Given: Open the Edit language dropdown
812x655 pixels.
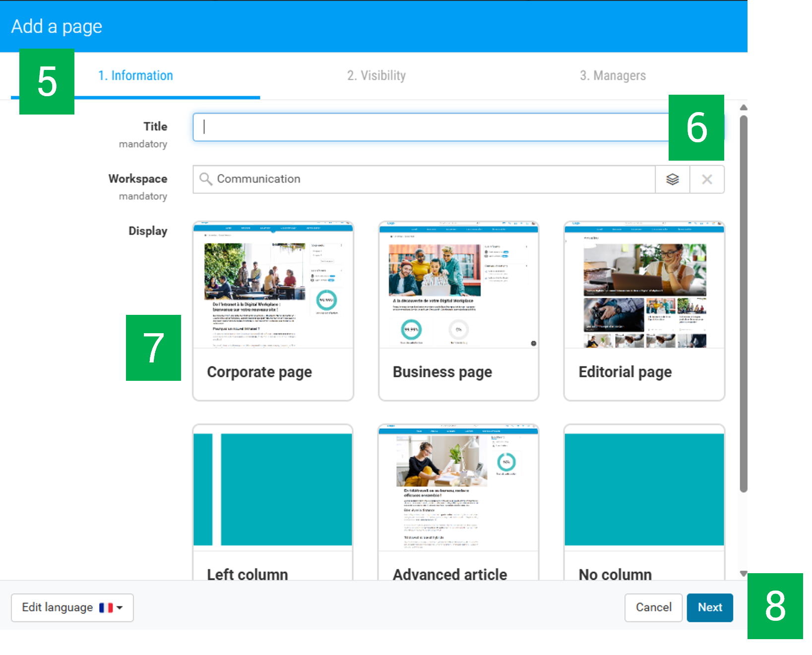Looking at the screenshot, I should 72,607.
